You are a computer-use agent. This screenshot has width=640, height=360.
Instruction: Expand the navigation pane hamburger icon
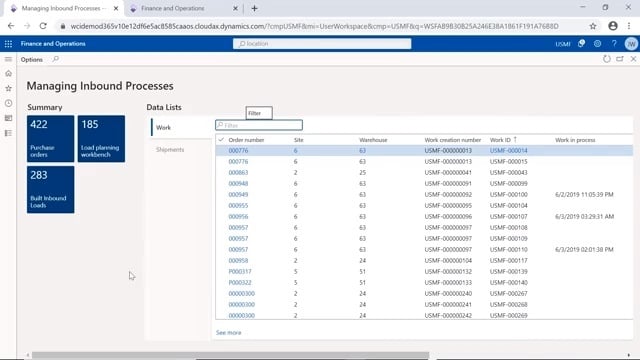click(x=8, y=59)
